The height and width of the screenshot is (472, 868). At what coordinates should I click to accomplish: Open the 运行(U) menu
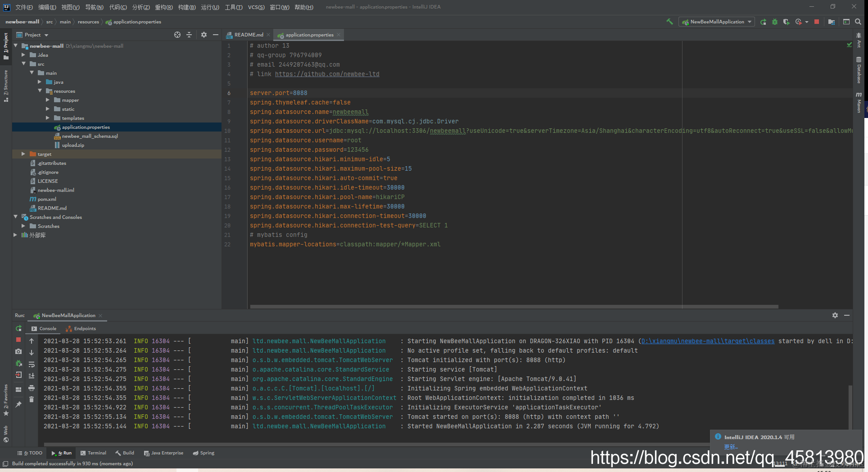click(210, 7)
